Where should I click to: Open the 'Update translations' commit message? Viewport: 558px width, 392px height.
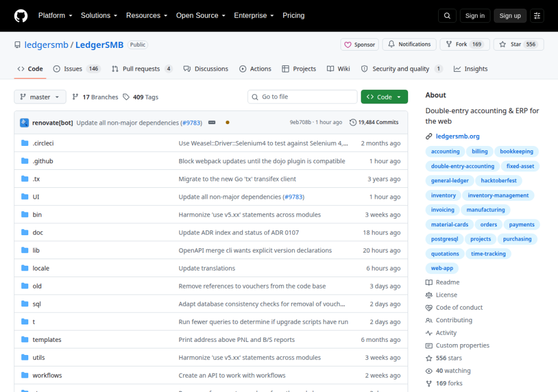click(207, 268)
